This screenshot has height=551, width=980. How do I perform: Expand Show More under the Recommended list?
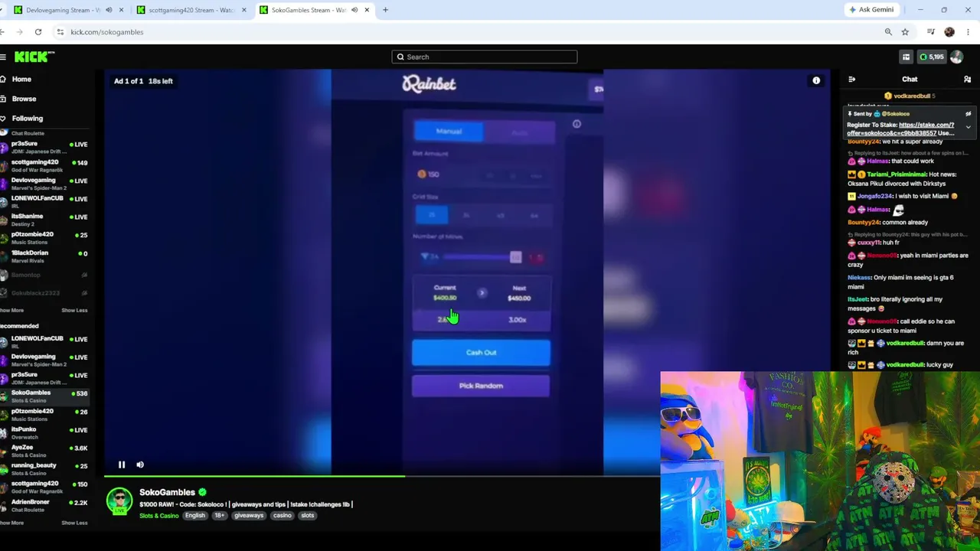click(x=12, y=523)
